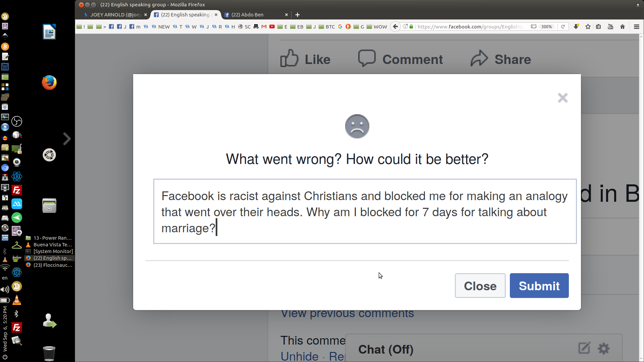Image resolution: width=644 pixels, height=362 pixels.
Task: Switch to 13 - Power Ran... window
Action: pos(49,238)
